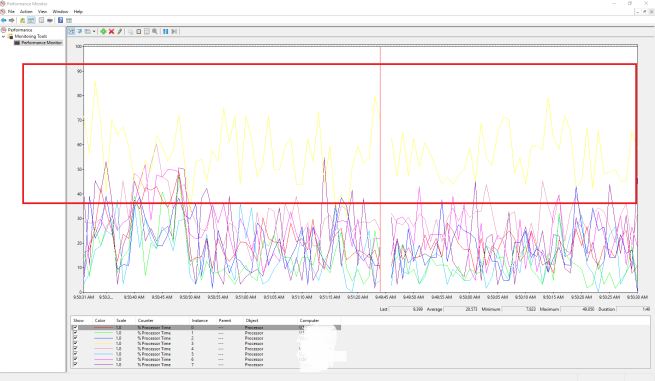Click the View Log Data icon
The width and height of the screenshot is (655, 381).
coord(79,31)
